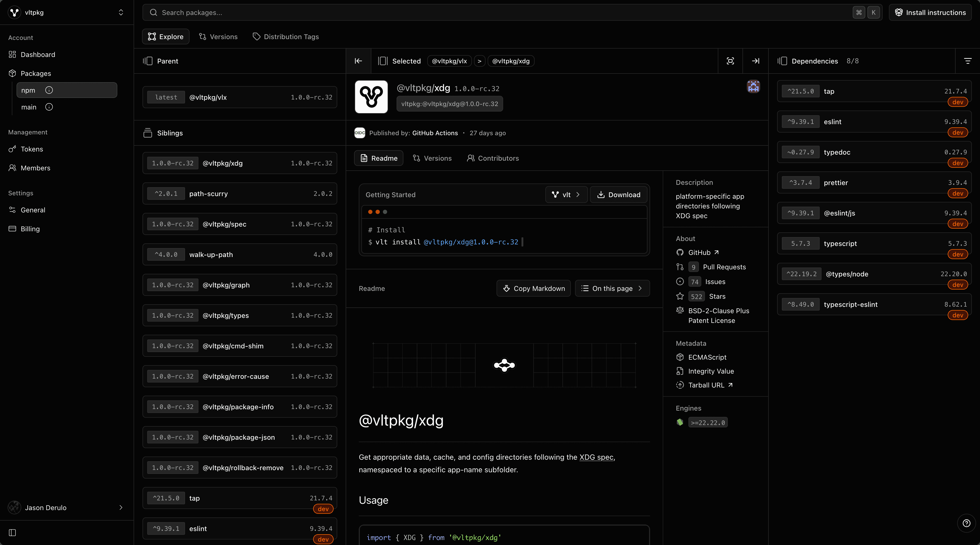Show info icon next to main
Screen dimensions: 980x545
pyautogui.click(x=49, y=107)
